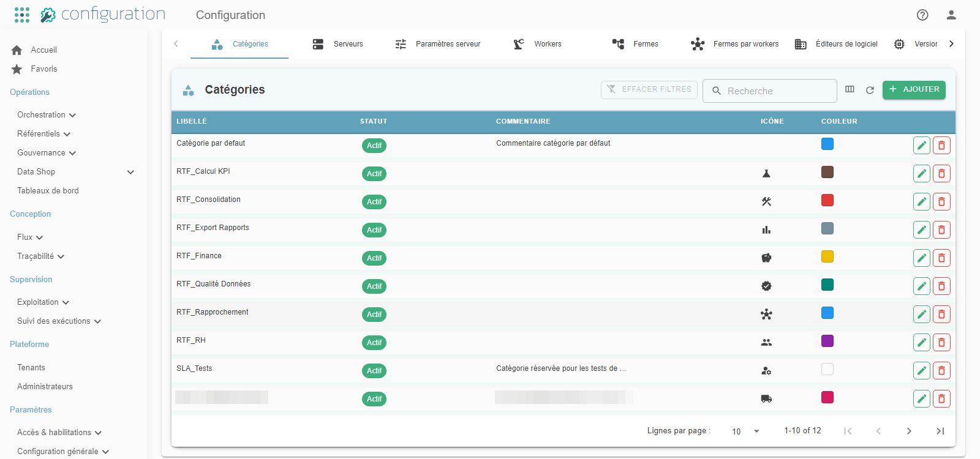Image resolution: width=980 pixels, height=459 pixels.
Task: Jump to last page of table
Action: pyautogui.click(x=940, y=431)
